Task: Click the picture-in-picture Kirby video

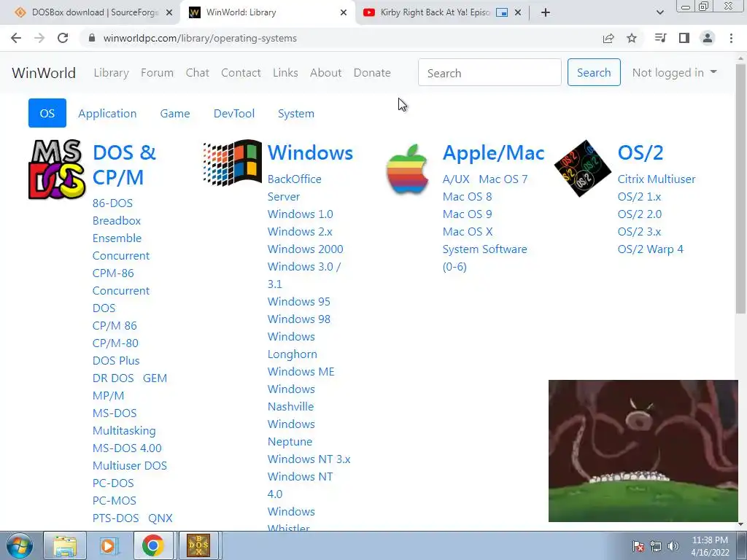Action: pyautogui.click(x=643, y=451)
